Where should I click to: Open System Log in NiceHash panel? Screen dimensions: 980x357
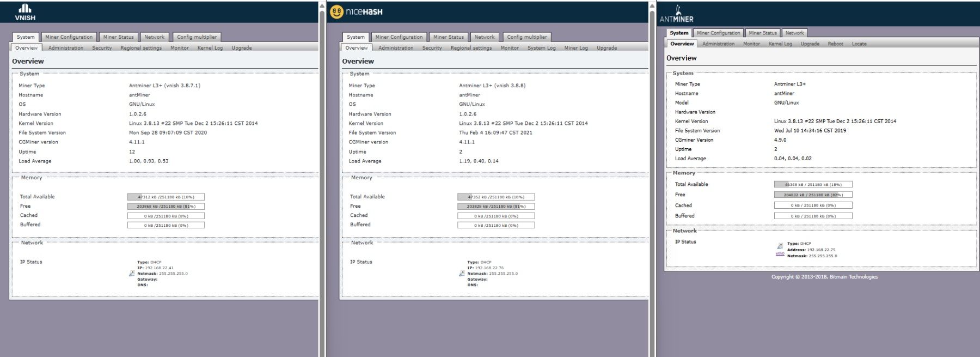[x=542, y=48]
